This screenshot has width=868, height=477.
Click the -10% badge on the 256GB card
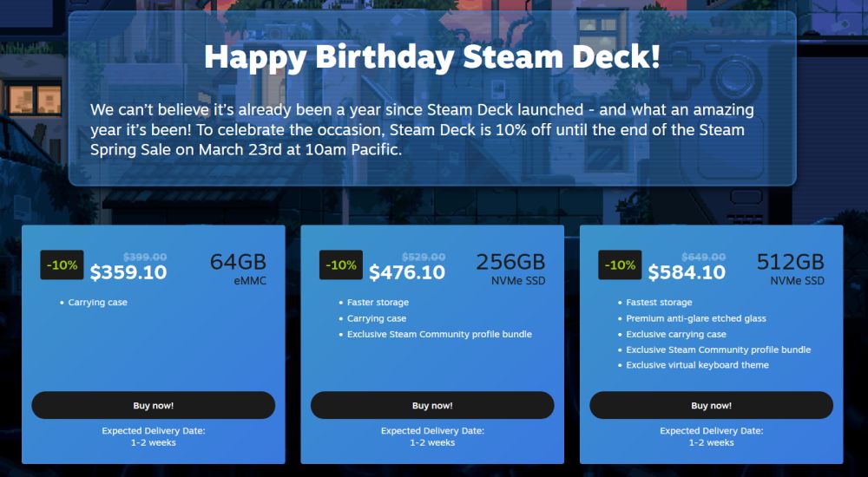[x=341, y=265]
